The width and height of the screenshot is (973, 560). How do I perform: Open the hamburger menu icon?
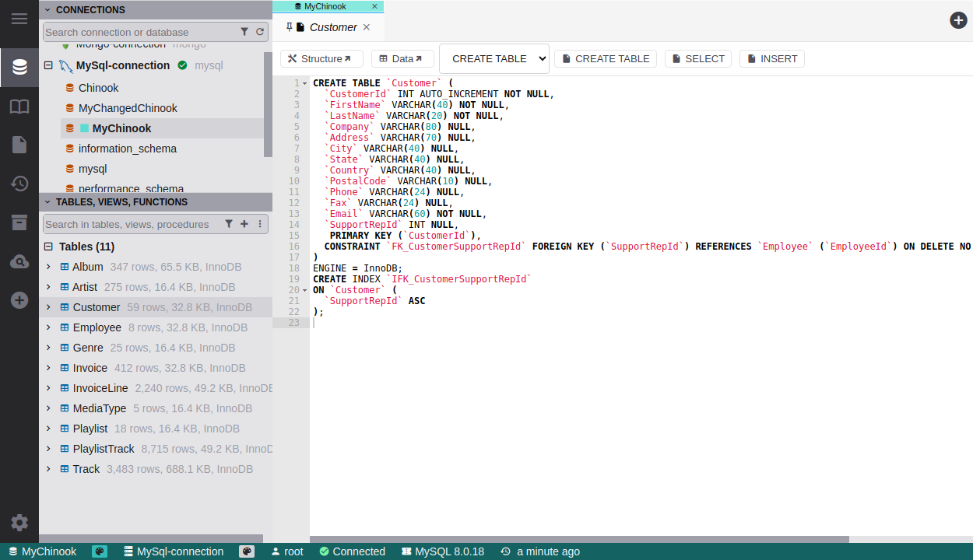19,19
